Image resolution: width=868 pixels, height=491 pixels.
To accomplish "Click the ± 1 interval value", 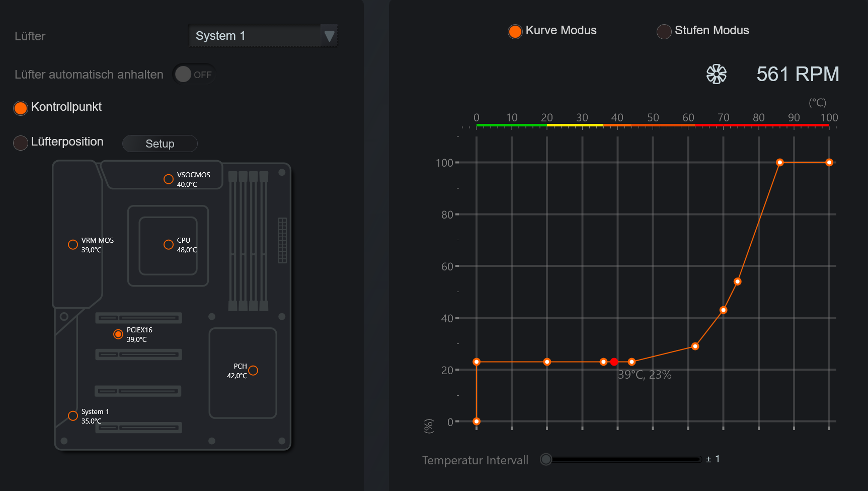I will click(x=713, y=459).
